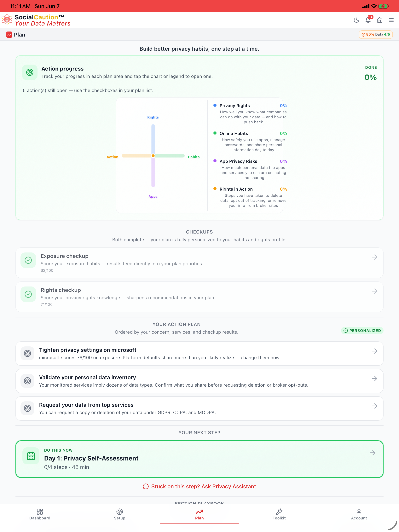Switch to the Toolkit tab
Screen dimensions: 399x532
coord(279,514)
